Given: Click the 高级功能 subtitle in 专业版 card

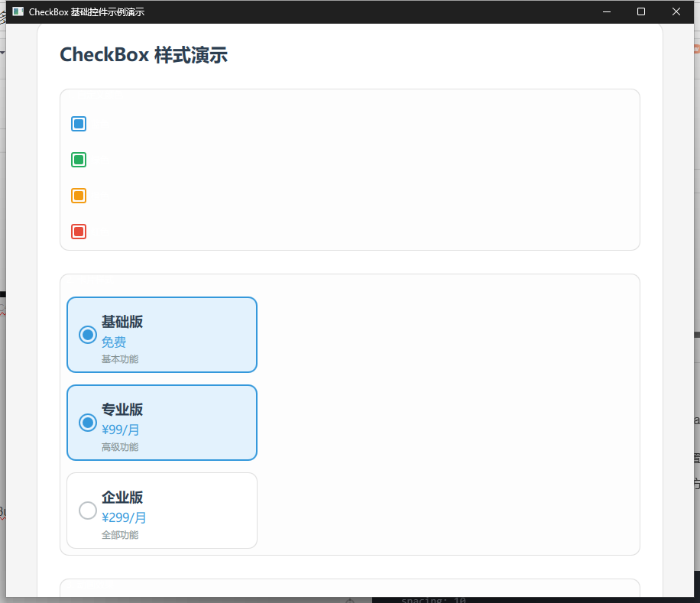Looking at the screenshot, I should click(x=120, y=446).
